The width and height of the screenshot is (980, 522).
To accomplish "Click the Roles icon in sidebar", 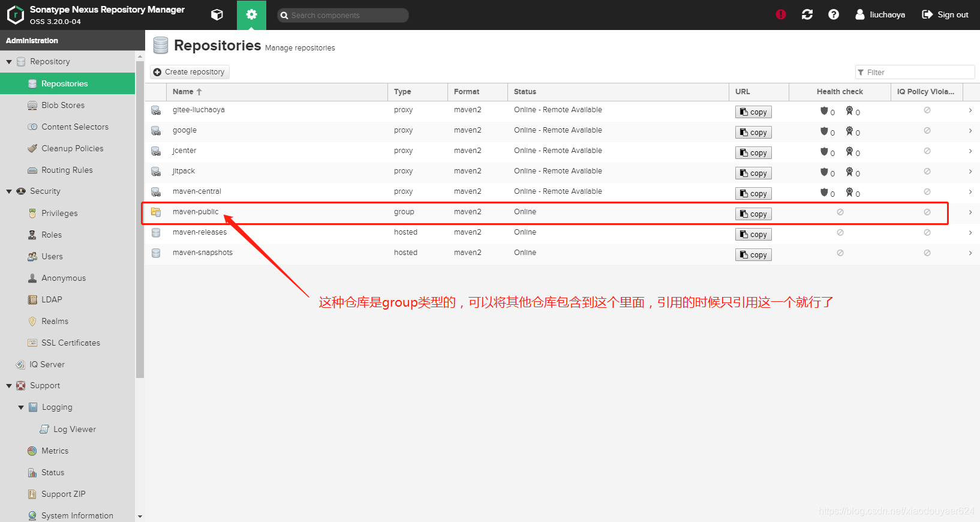I will click(x=32, y=235).
